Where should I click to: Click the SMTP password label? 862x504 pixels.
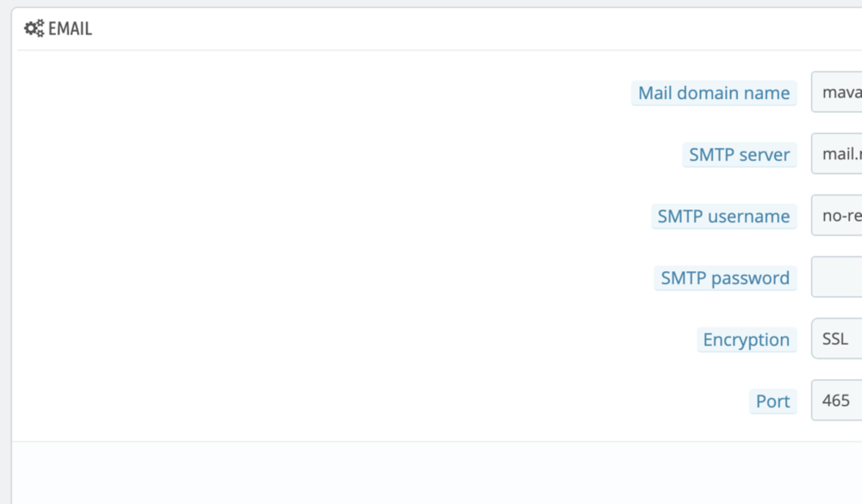(725, 277)
